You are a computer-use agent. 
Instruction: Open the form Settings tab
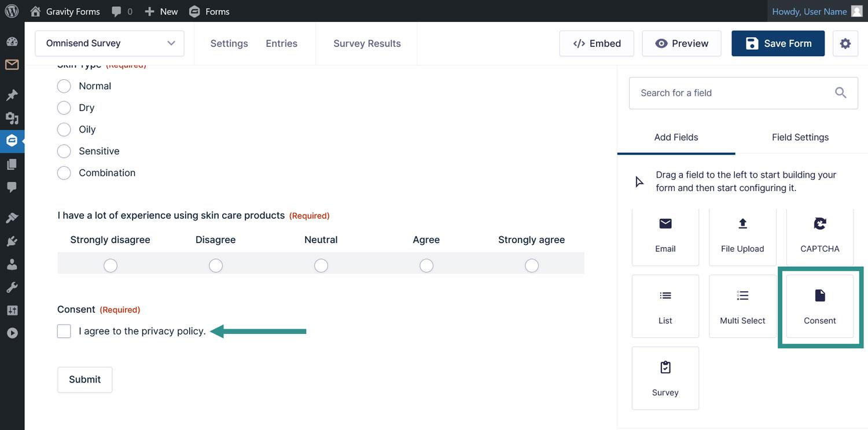(229, 43)
